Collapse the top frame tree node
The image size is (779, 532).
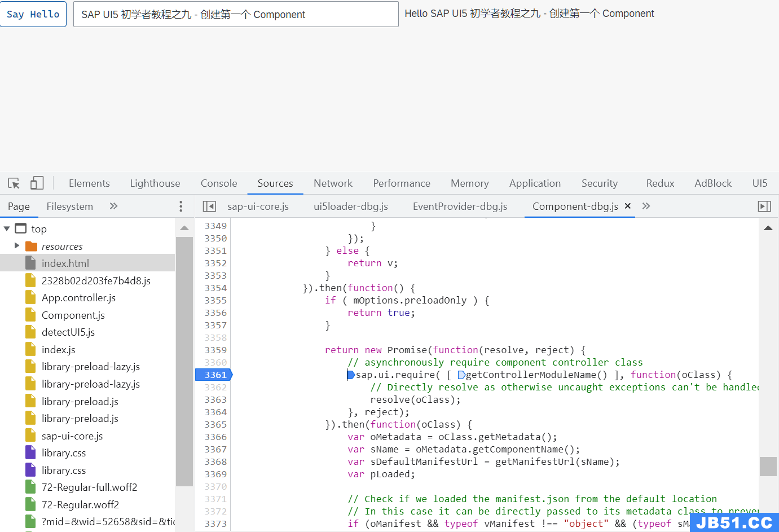[x=7, y=228]
